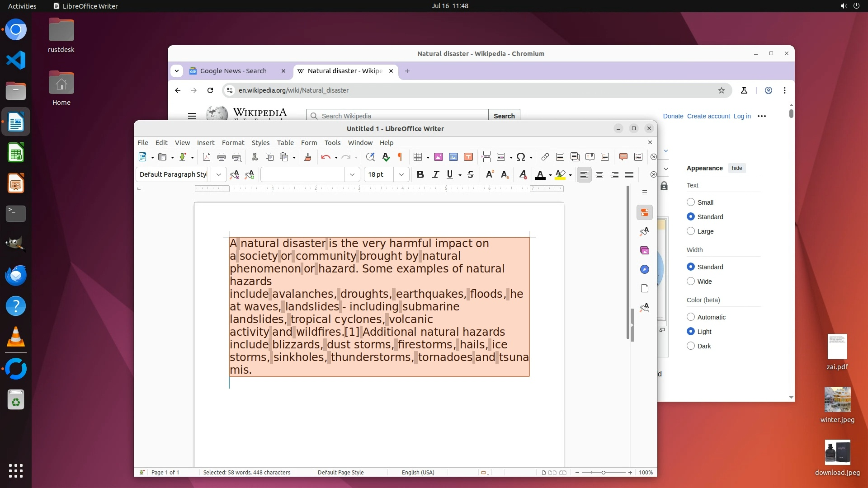
Task: Click the zoom slider handle in status bar
Action: [603, 473]
